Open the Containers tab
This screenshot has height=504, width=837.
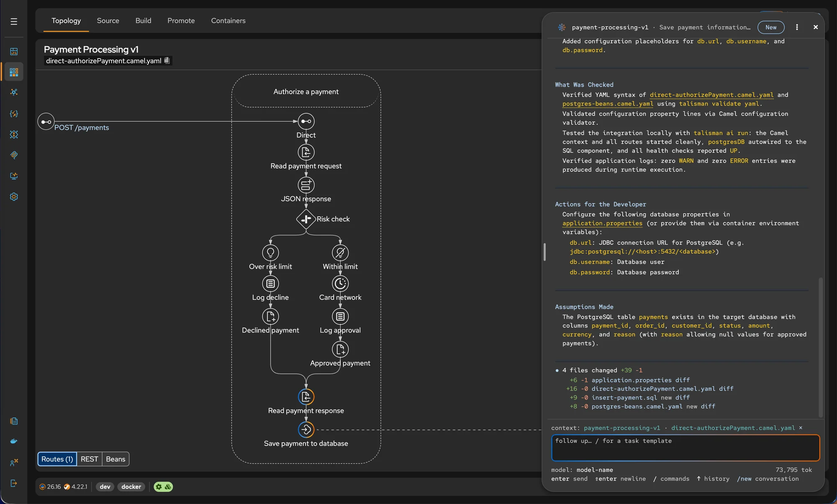[x=228, y=20]
